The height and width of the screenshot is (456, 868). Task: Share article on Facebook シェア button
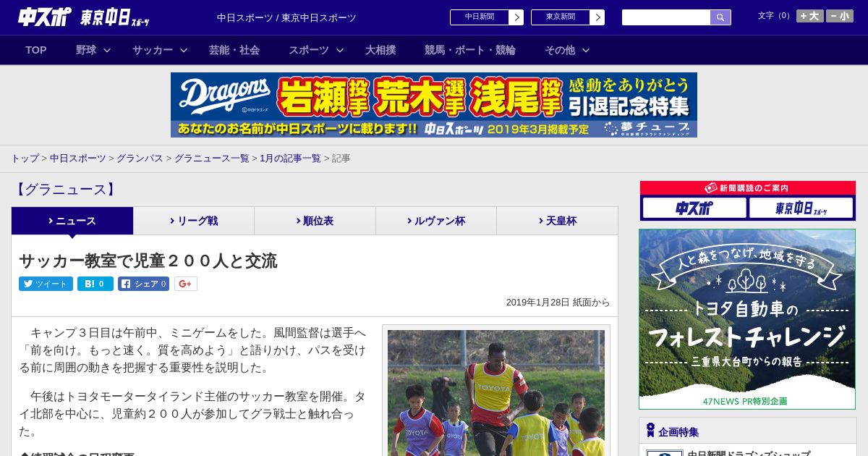pos(143,284)
